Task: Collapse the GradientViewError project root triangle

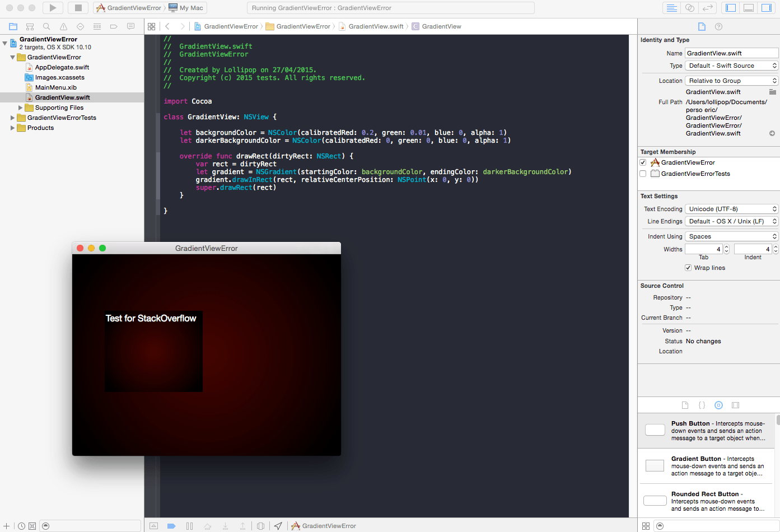Action: [x=5, y=43]
